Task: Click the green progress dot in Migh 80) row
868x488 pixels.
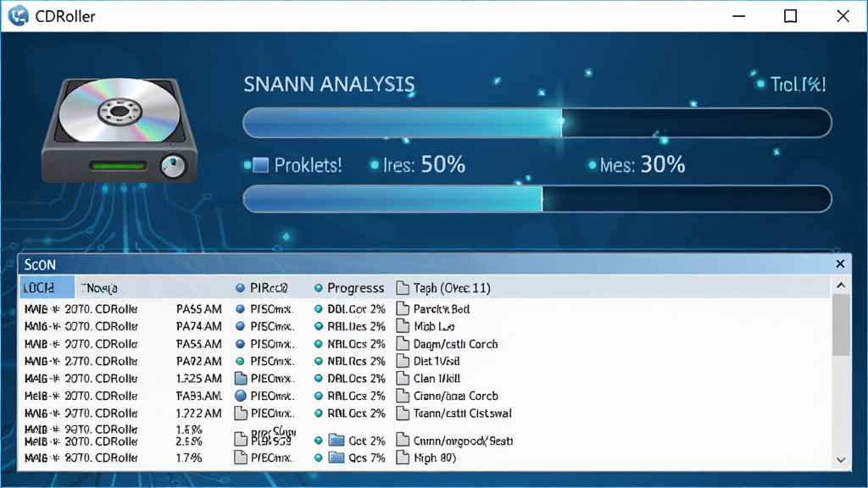Action: pos(319,457)
